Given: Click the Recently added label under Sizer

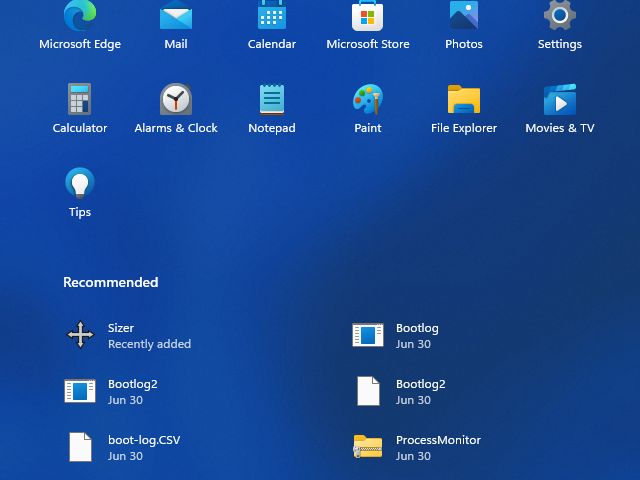Looking at the screenshot, I should [x=149, y=344].
